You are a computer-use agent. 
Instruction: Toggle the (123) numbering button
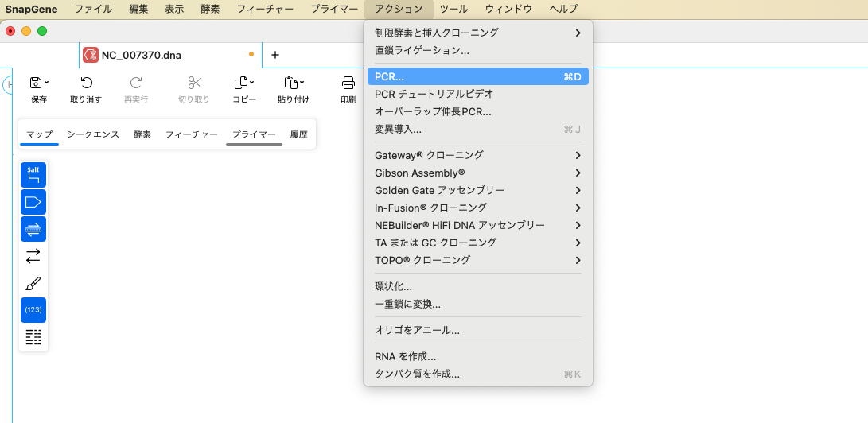tap(33, 309)
